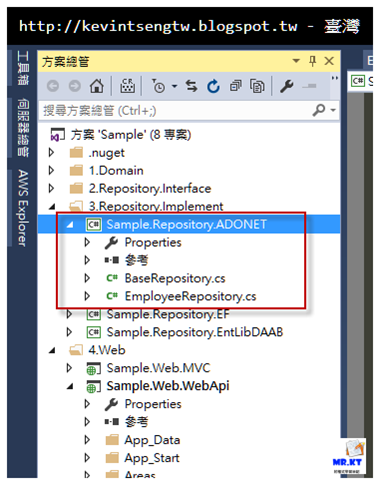Screen dimensions: 380x485
Task: Select Sample.Repository.ADONET project
Action: pyautogui.click(x=186, y=225)
